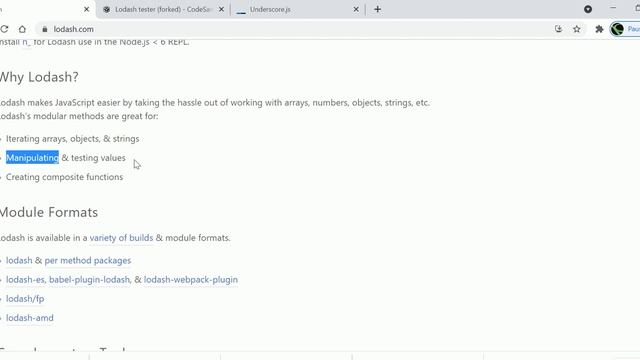The image size is (640, 360).
Task: Click the Creating composite functions bullet
Action: click(64, 177)
